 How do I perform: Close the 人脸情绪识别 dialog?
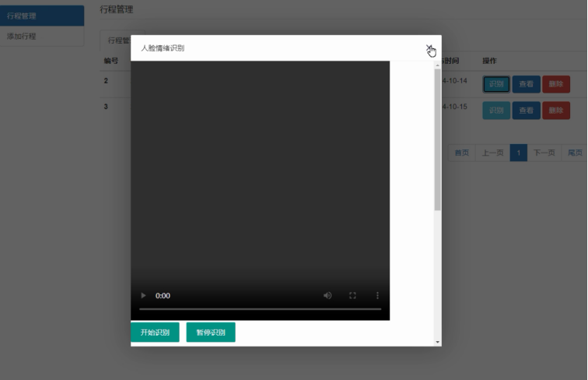click(x=429, y=47)
